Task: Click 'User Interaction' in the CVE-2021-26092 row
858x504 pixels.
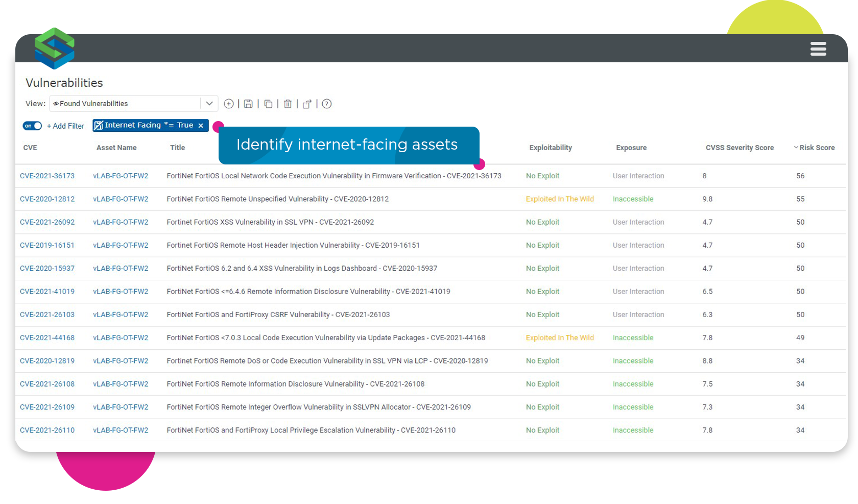Action: click(x=638, y=222)
